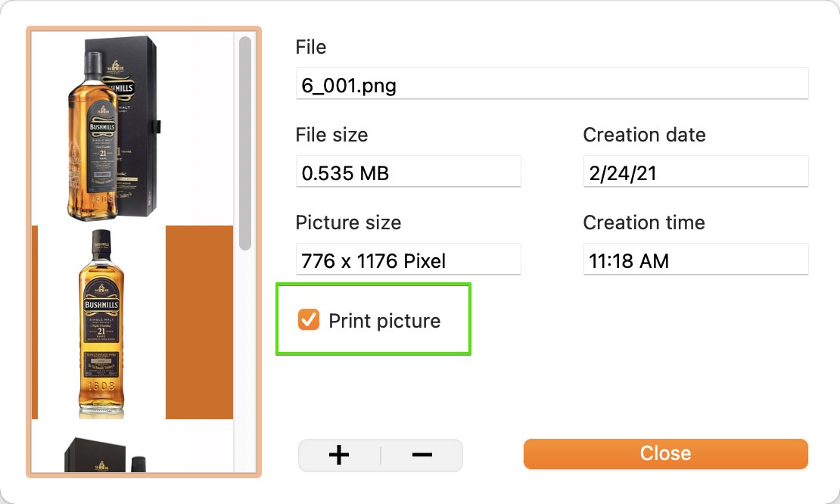This screenshot has height=504, width=840.
Task: Click the Creation date label
Action: [644, 135]
